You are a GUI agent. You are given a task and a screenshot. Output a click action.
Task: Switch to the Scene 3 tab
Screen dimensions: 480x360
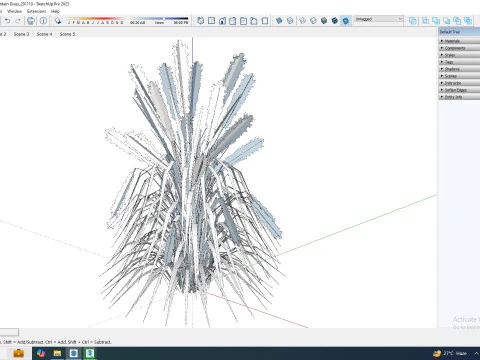[x=21, y=34]
